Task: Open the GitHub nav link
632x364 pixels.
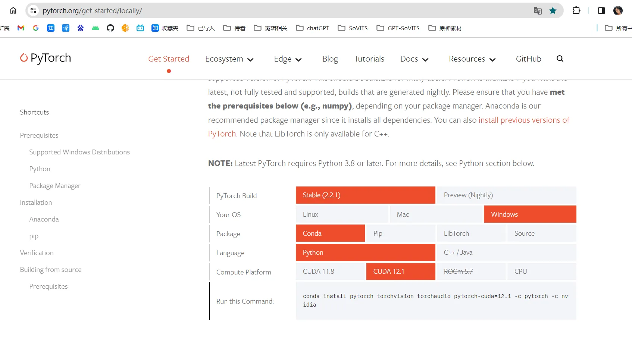Action: tap(528, 59)
